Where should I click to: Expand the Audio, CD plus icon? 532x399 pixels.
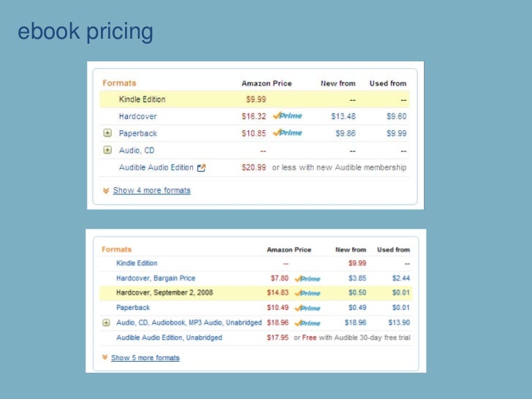107,150
